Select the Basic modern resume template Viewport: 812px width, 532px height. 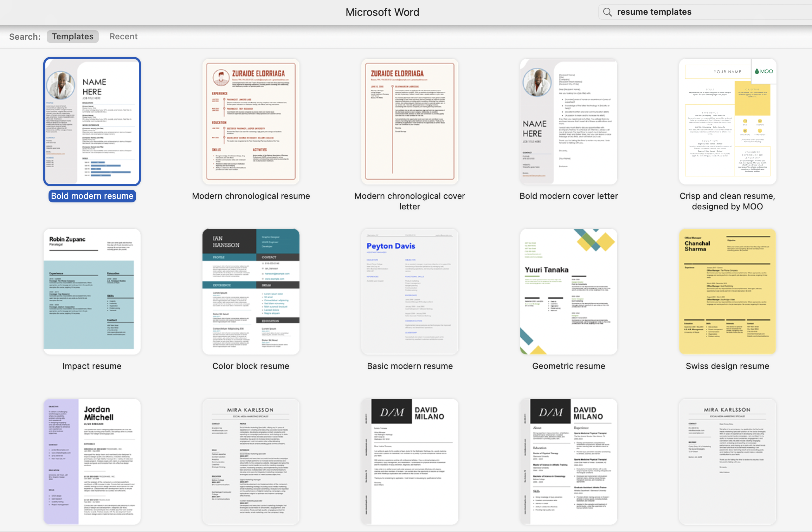pos(410,291)
